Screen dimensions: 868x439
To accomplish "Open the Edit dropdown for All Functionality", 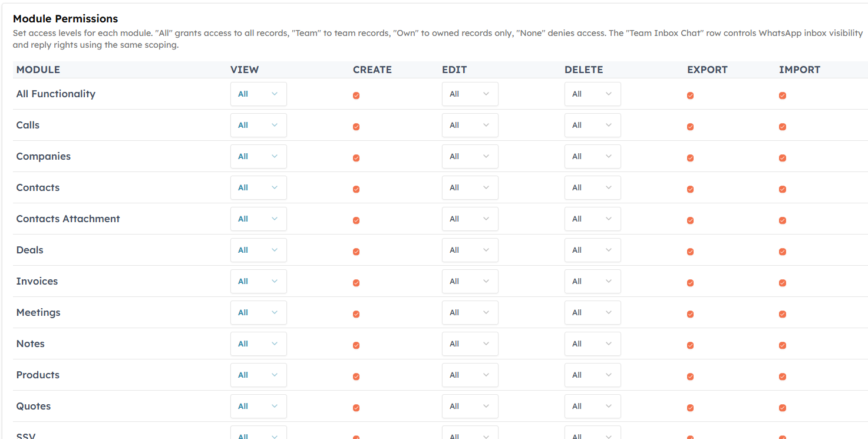I will tap(470, 94).
